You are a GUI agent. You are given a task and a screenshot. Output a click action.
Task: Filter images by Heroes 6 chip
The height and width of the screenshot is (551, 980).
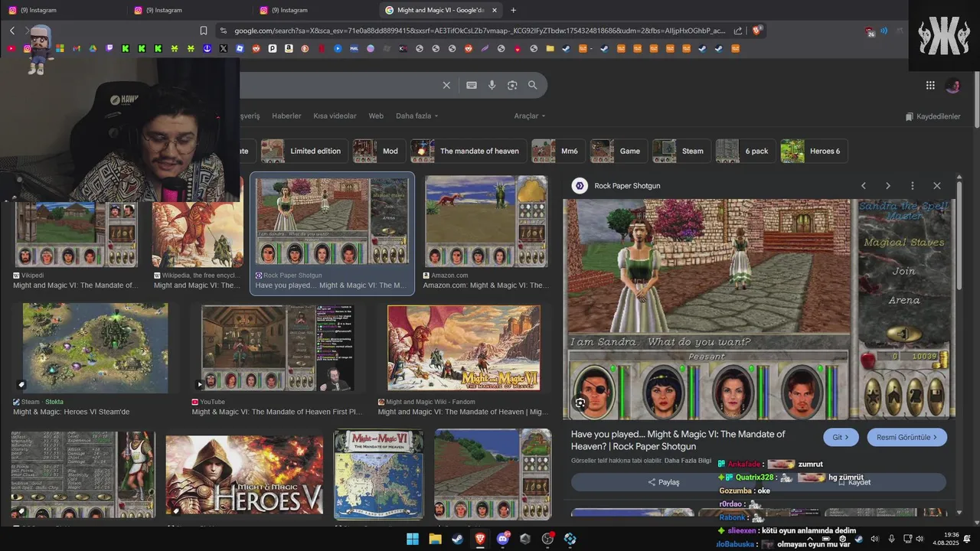click(x=813, y=151)
